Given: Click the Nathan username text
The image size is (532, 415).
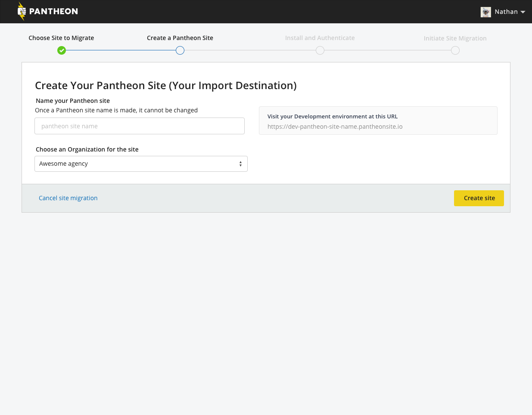Looking at the screenshot, I should 506,12.
